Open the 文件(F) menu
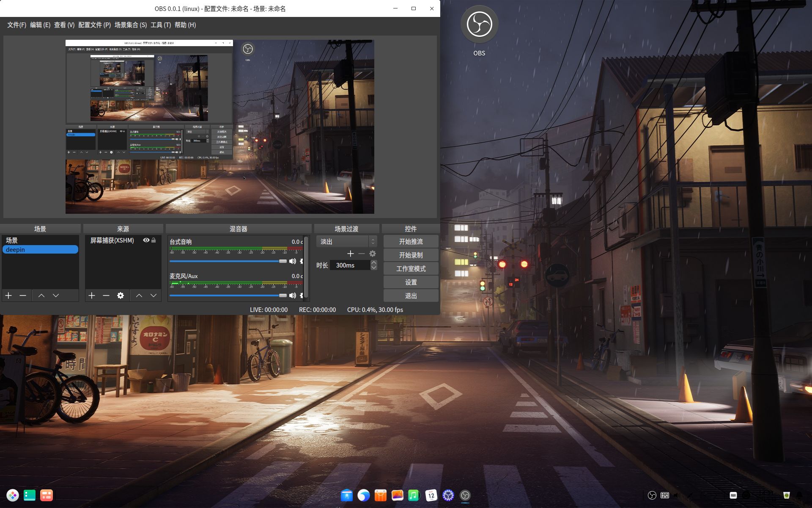 [x=16, y=25]
